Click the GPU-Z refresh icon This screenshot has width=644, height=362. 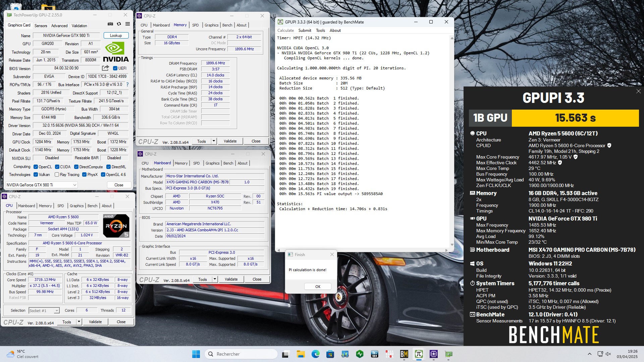click(x=119, y=24)
